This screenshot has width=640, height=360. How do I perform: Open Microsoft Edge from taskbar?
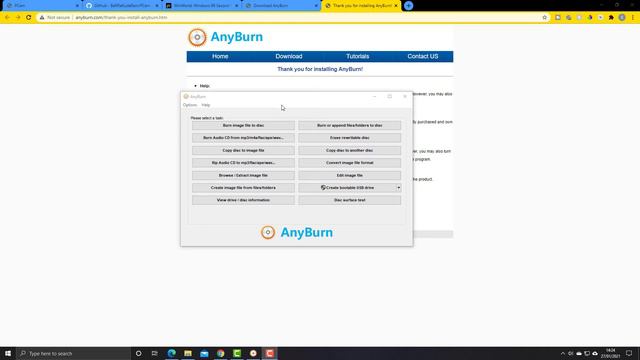click(x=171, y=353)
